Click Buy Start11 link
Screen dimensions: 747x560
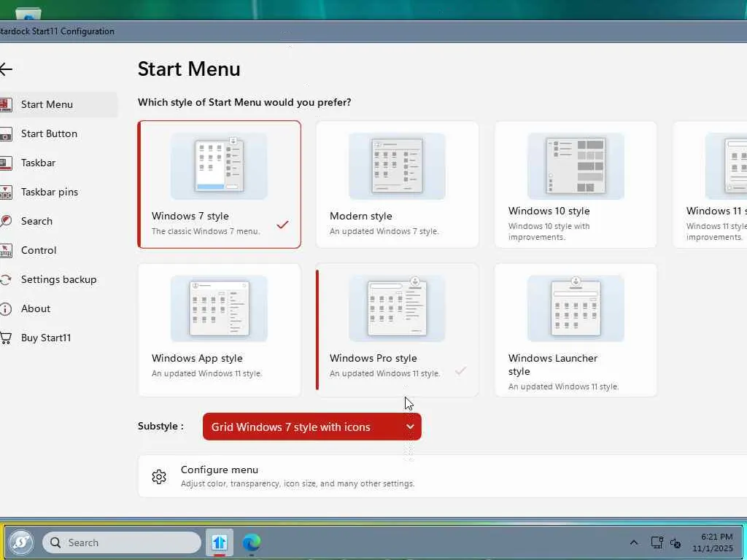pyautogui.click(x=58, y=338)
